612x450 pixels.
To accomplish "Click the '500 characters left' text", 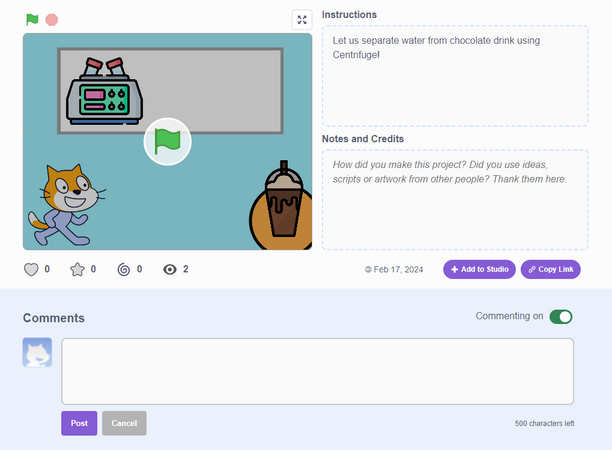I will click(x=544, y=423).
